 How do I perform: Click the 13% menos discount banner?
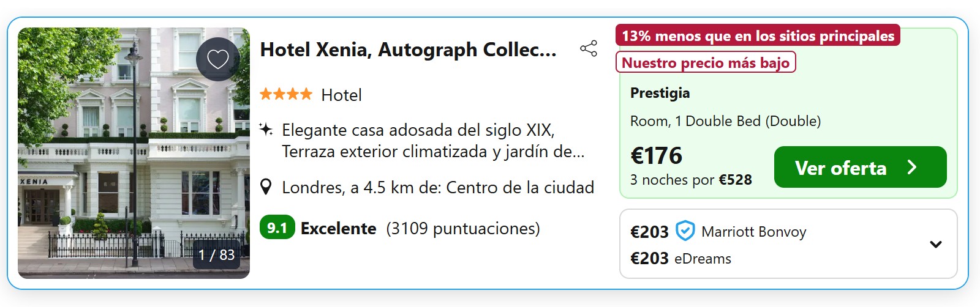point(758,36)
